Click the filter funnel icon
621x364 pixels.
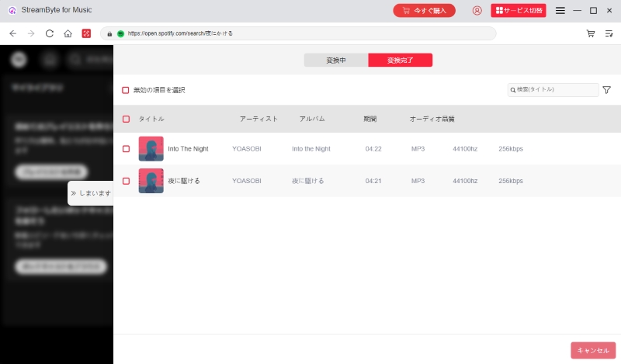(606, 90)
